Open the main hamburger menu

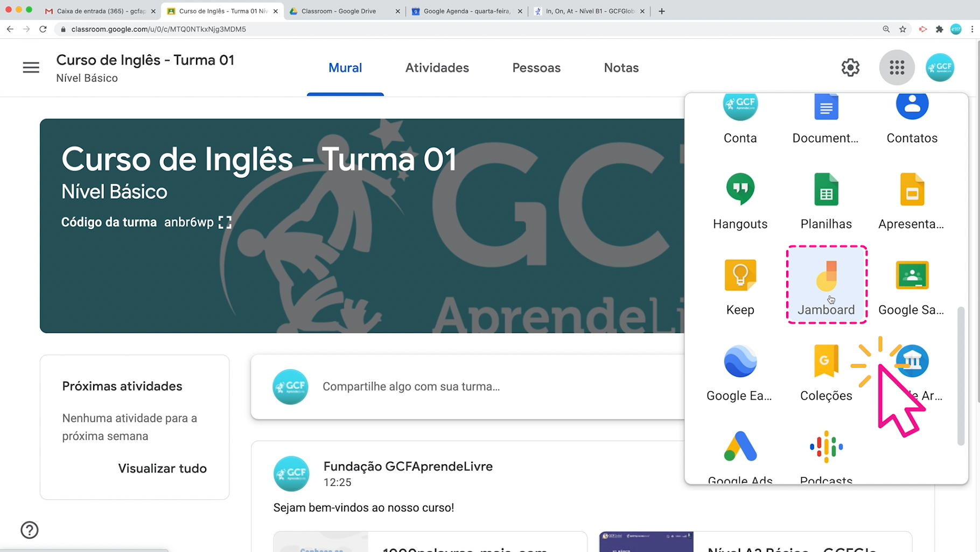tap(31, 67)
